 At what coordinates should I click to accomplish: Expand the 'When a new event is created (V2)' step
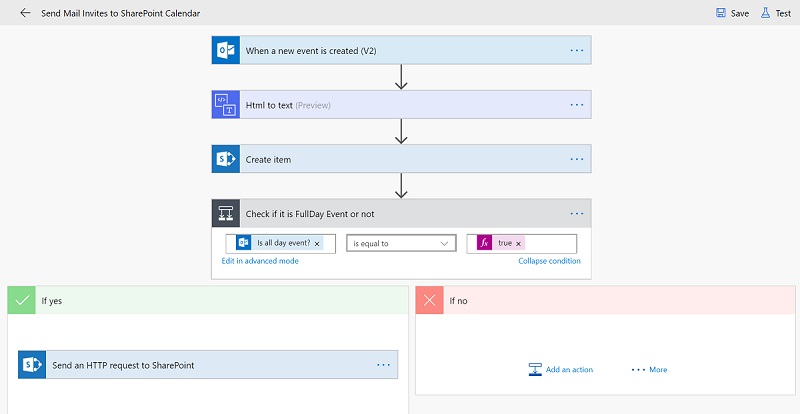pos(402,50)
